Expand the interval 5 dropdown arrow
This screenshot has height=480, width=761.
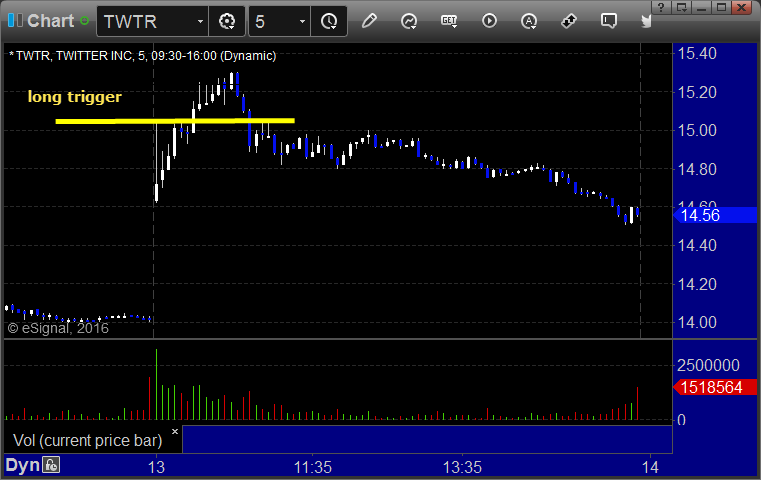302,21
